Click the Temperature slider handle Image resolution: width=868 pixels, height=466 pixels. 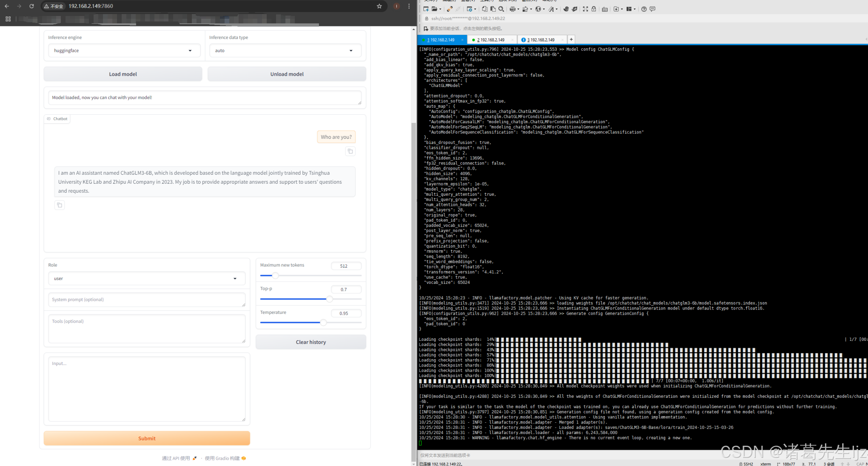pos(323,322)
